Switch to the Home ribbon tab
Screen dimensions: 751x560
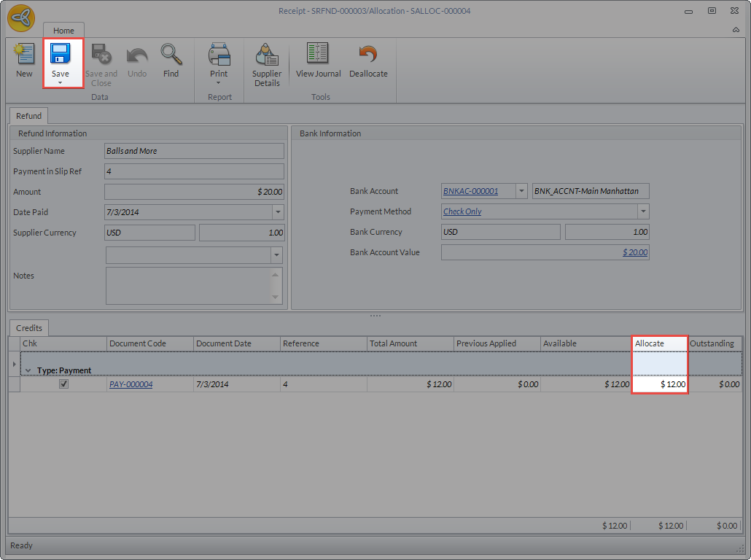coord(63,31)
